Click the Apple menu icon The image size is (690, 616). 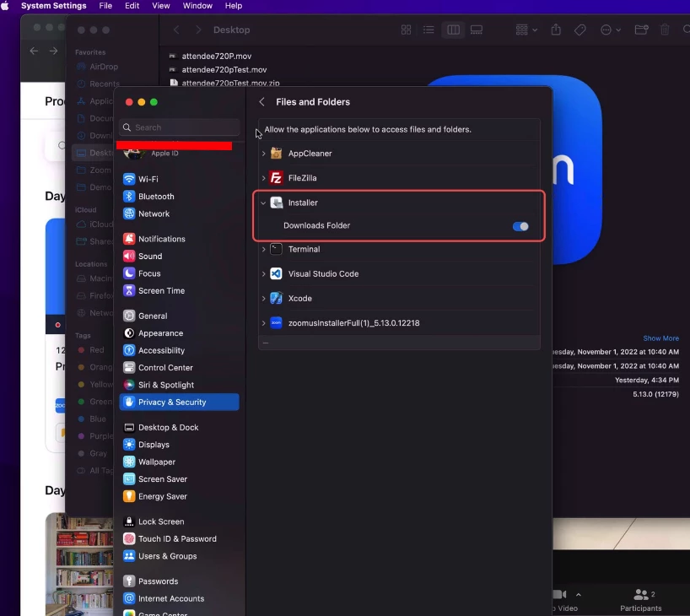(x=5, y=6)
